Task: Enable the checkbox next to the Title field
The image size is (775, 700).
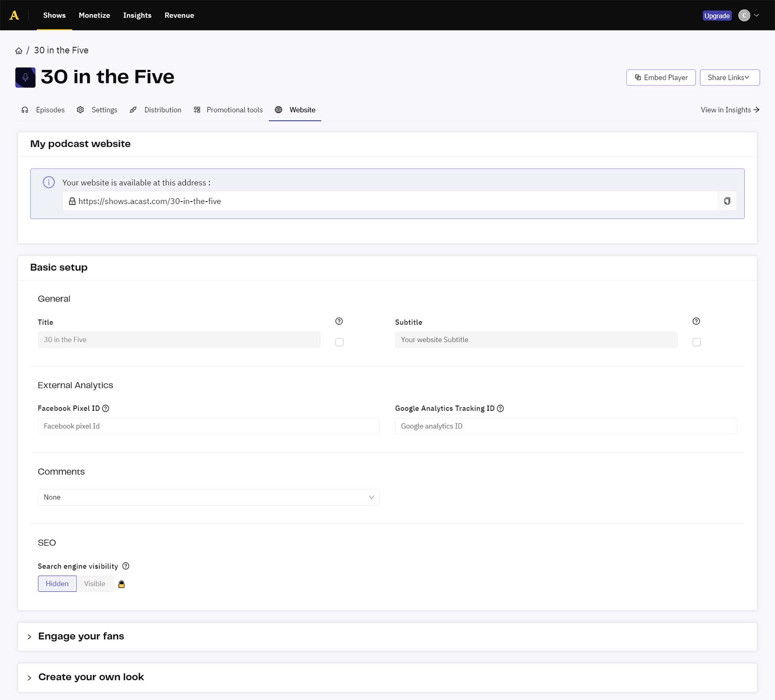Action: (x=339, y=342)
